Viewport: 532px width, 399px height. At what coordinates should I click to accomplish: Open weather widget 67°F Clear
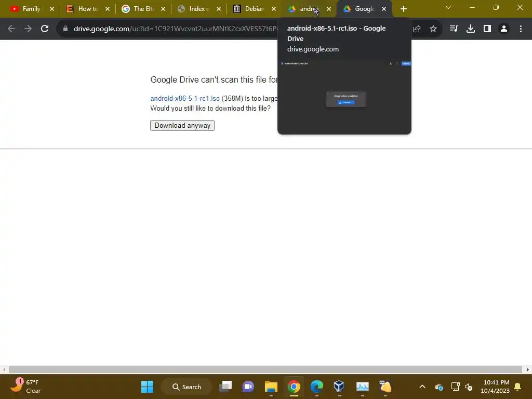(25, 387)
